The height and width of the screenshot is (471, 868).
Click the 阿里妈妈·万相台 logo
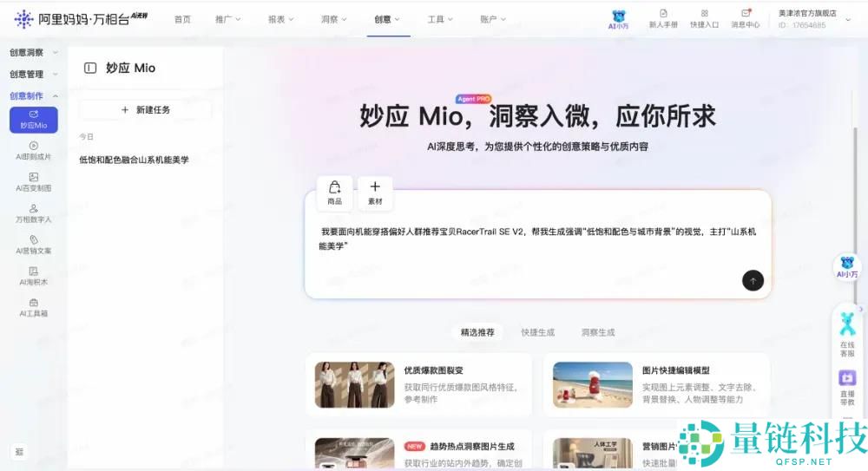(81, 19)
